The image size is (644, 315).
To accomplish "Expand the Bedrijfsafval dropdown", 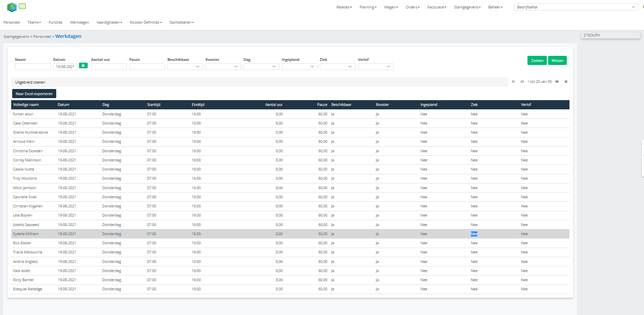I will click(x=576, y=7).
